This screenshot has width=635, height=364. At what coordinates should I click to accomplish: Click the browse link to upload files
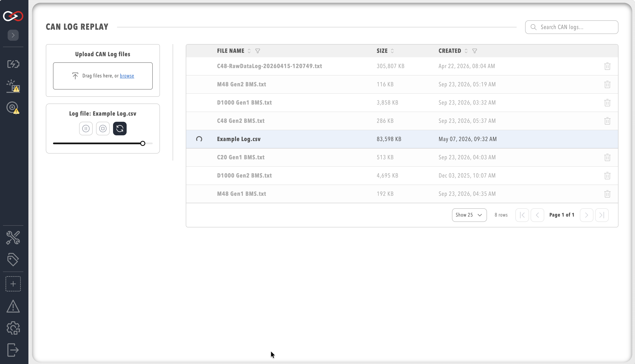[x=127, y=76]
